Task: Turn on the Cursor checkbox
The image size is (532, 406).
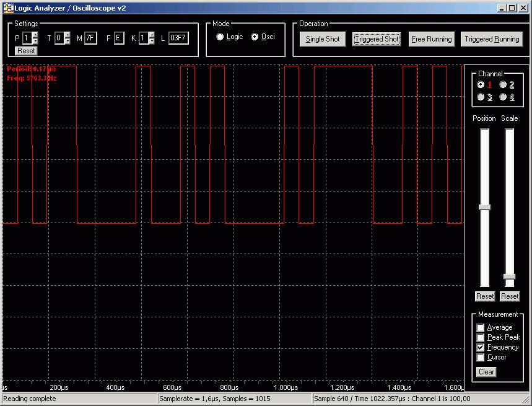Action: (x=481, y=358)
